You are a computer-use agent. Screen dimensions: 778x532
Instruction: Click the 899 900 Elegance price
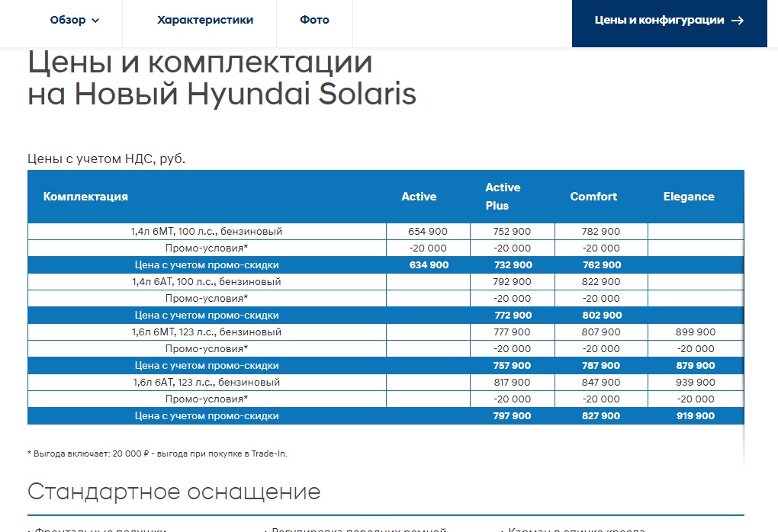696,332
